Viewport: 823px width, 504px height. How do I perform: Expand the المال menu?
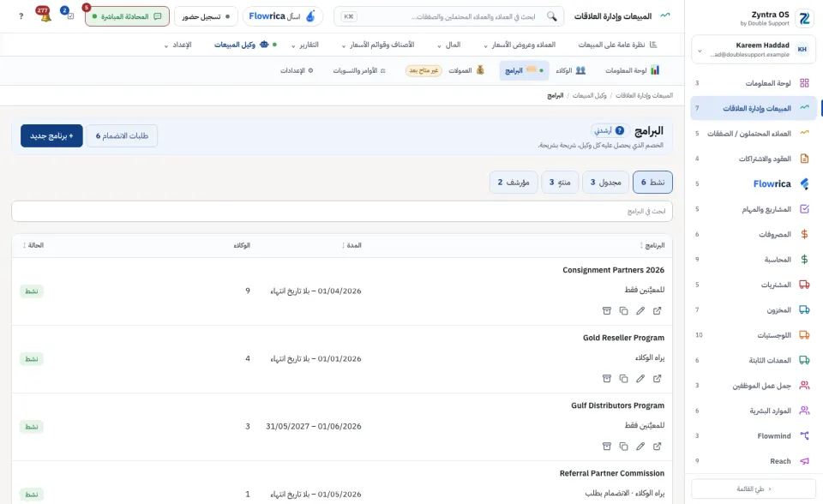coord(448,45)
